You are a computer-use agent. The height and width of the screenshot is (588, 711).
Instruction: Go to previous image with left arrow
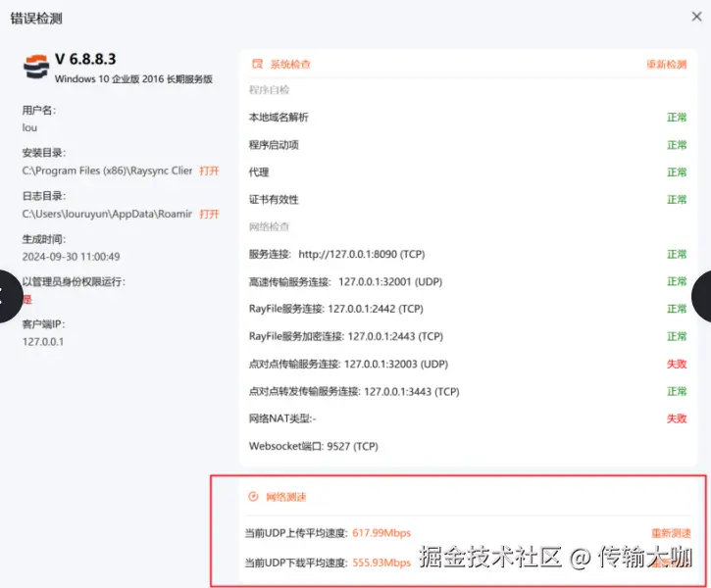(9, 296)
